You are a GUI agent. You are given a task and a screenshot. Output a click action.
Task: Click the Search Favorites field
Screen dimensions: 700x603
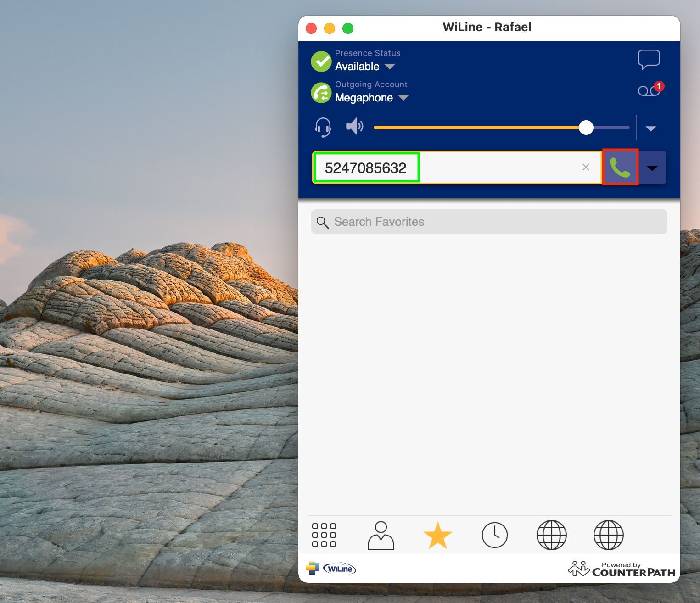[x=489, y=222]
